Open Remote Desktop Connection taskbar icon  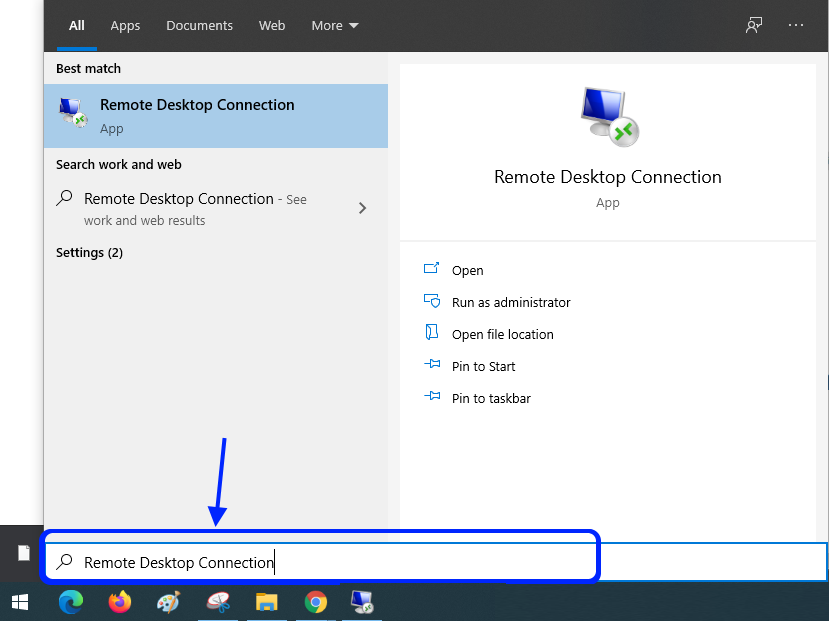click(x=362, y=602)
